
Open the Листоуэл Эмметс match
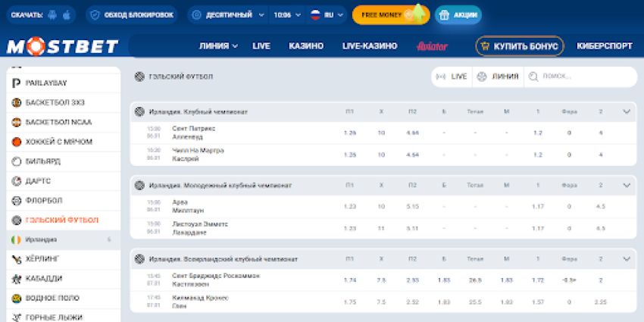click(200, 228)
